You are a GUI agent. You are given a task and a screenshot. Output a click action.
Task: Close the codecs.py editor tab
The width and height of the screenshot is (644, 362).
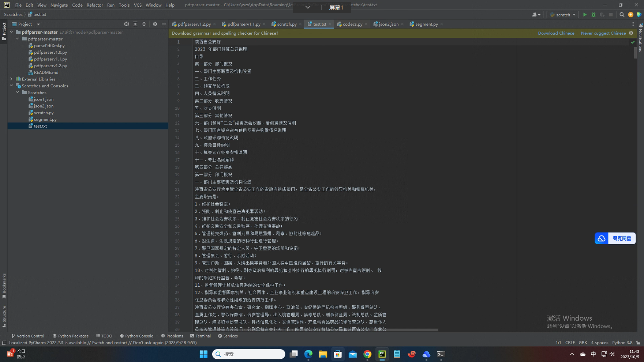coord(366,24)
